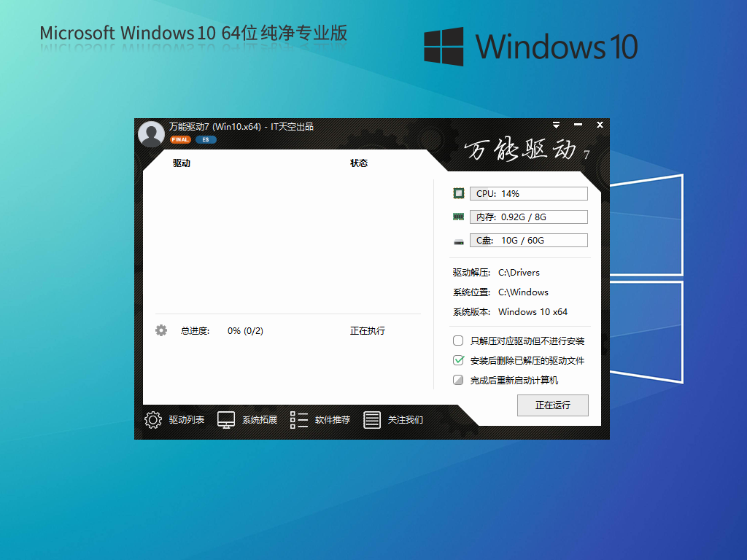Click the CPU chip icon
The height and width of the screenshot is (560, 747).
458,193
